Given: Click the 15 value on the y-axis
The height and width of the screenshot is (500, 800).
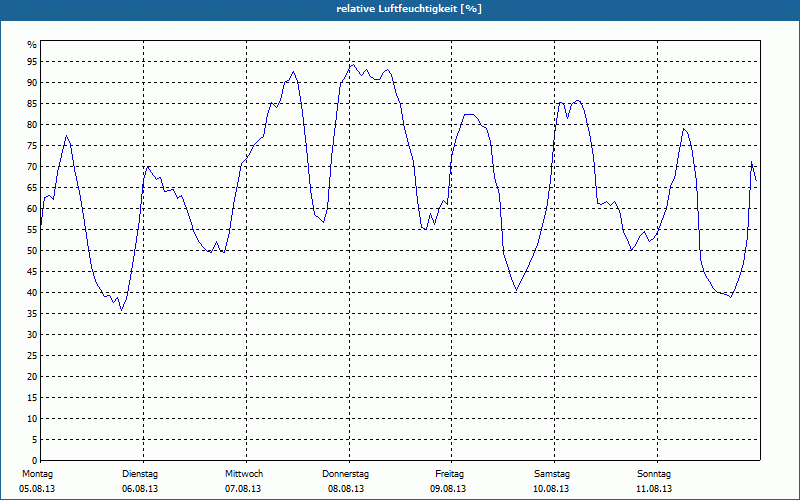Looking at the screenshot, I should tap(32, 398).
